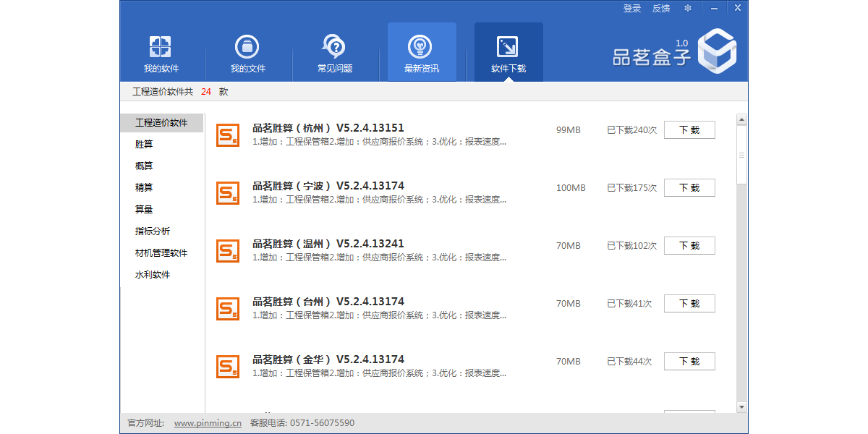The image size is (868, 434).
Task: Click the 已下载175次 download count
Action: (x=632, y=188)
